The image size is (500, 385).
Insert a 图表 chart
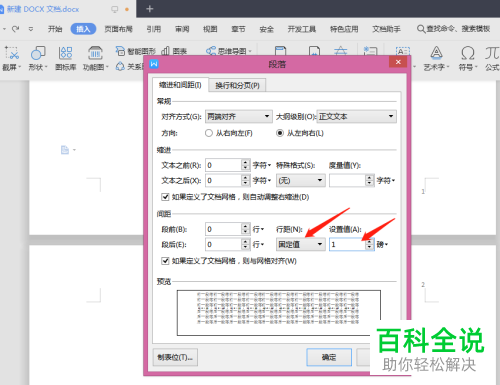click(174, 51)
